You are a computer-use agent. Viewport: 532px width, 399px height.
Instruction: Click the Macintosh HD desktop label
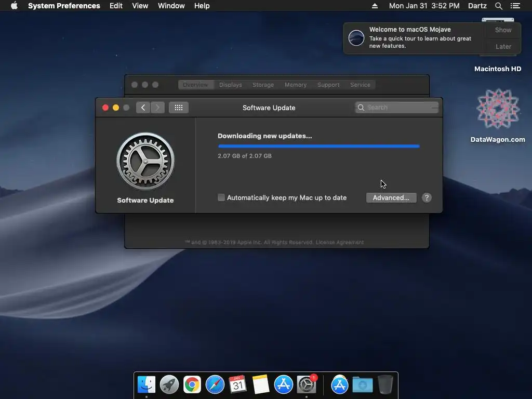(497, 69)
